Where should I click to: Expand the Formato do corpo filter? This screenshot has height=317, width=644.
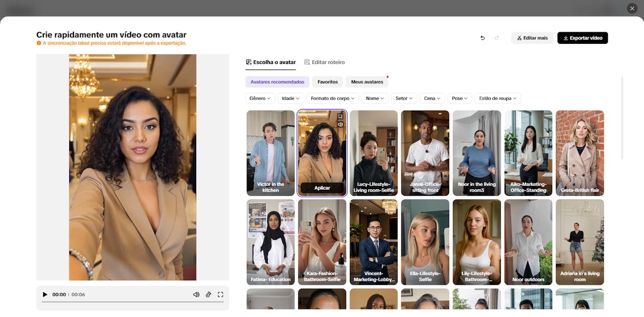pyautogui.click(x=333, y=98)
